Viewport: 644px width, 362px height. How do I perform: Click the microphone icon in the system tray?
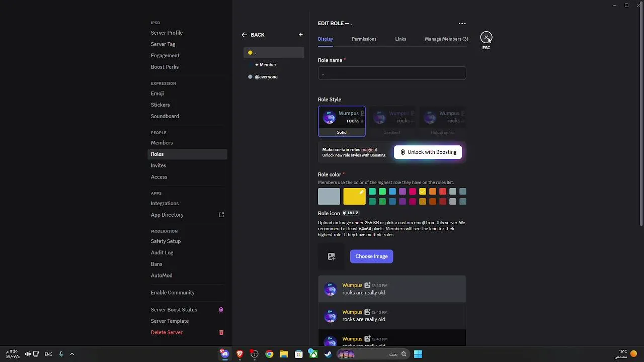(x=61, y=354)
